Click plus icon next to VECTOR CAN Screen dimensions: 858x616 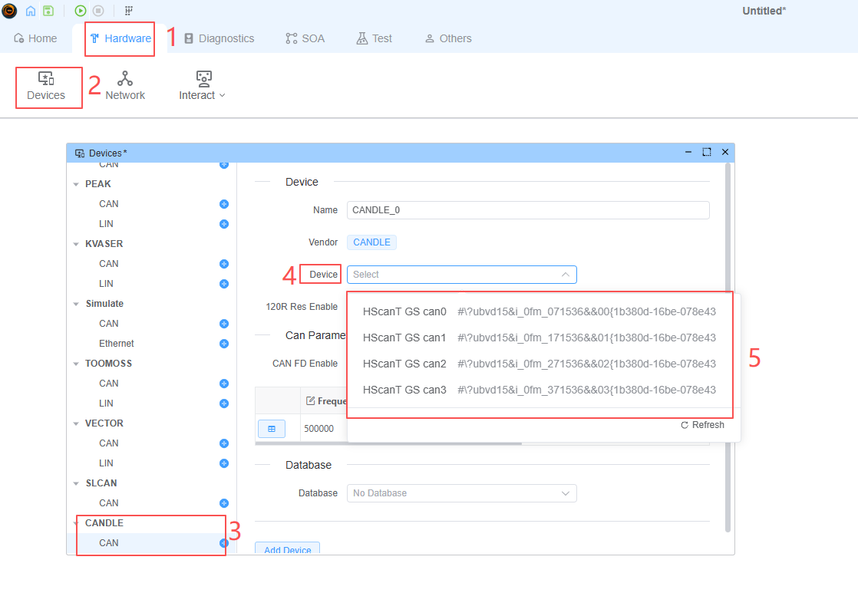tap(224, 443)
